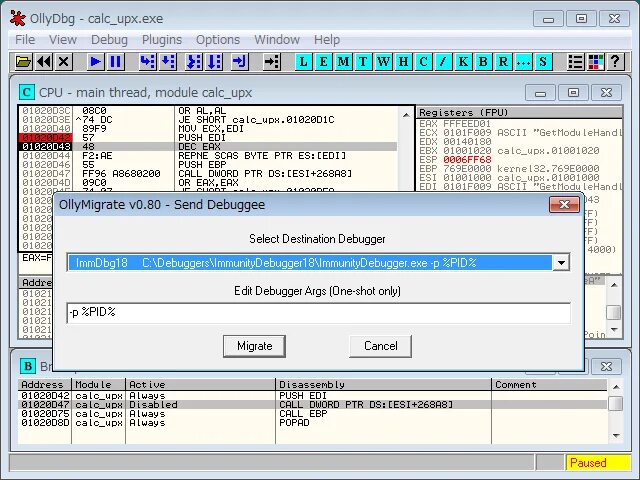Viewport: 640px width, 480px height.
Task: Select breakpoint row 01020D47 Disabled
Action: click(x=313, y=404)
